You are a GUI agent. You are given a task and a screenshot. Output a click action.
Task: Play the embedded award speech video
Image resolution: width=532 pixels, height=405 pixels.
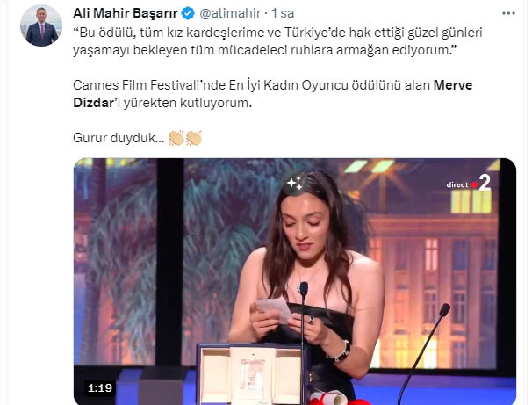295,281
